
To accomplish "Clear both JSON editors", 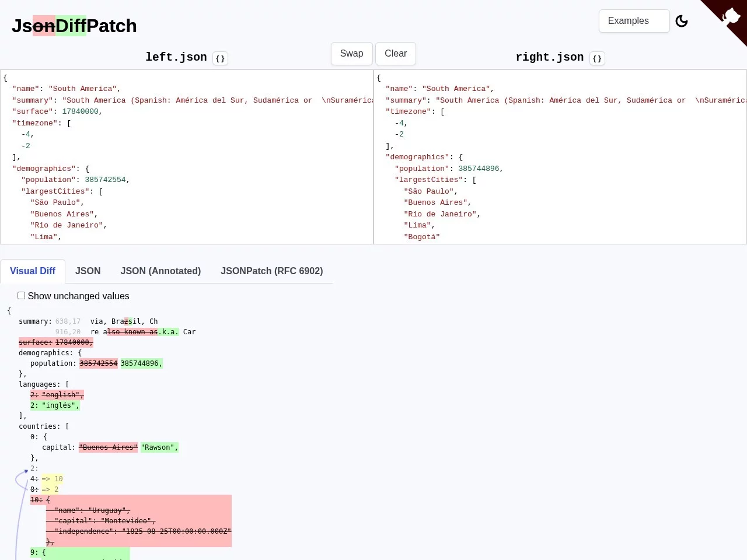I will [396, 53].
